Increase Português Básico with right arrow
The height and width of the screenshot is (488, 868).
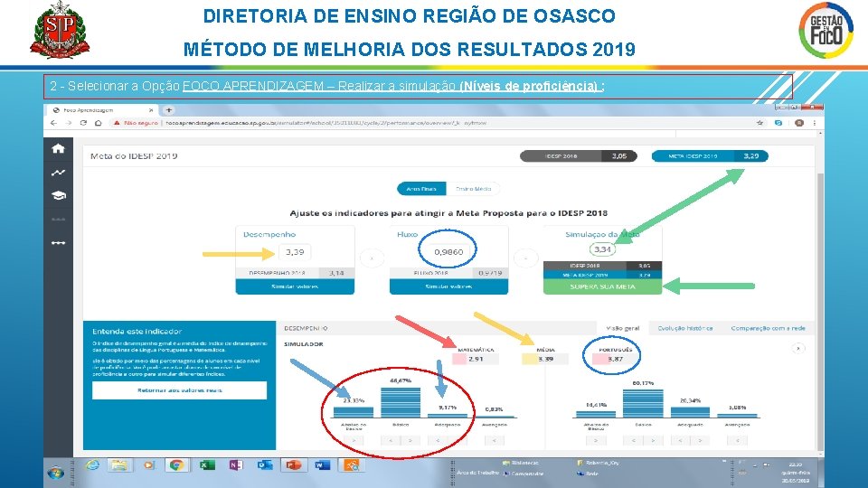(x=653, y=440)
